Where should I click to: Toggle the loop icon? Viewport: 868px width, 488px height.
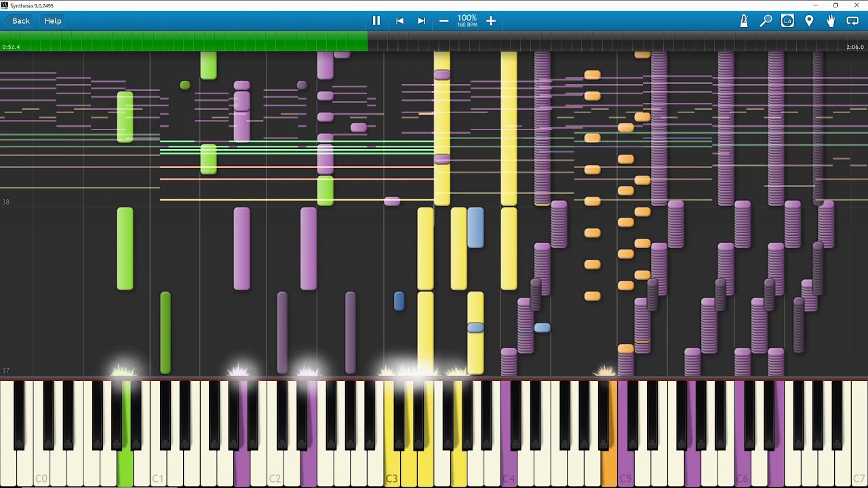pos(852,21)
